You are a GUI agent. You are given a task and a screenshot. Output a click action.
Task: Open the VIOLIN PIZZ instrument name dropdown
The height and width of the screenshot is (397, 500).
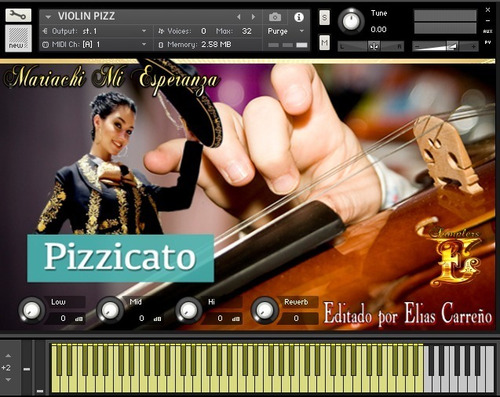point(48,17)
